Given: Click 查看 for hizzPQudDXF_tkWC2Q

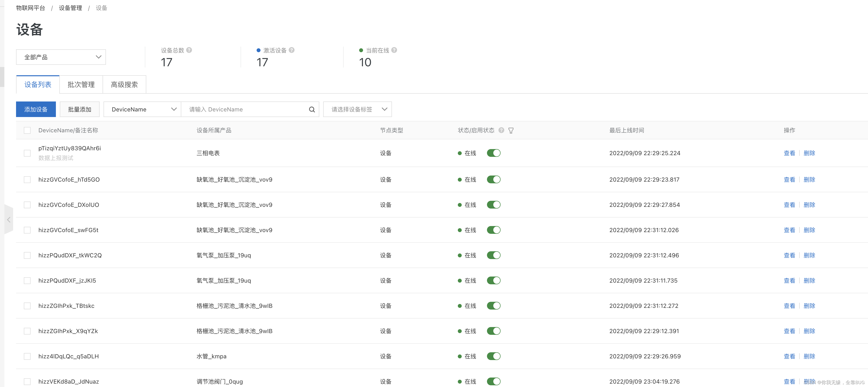Looking at the screenshot, I should click(789, 255).
